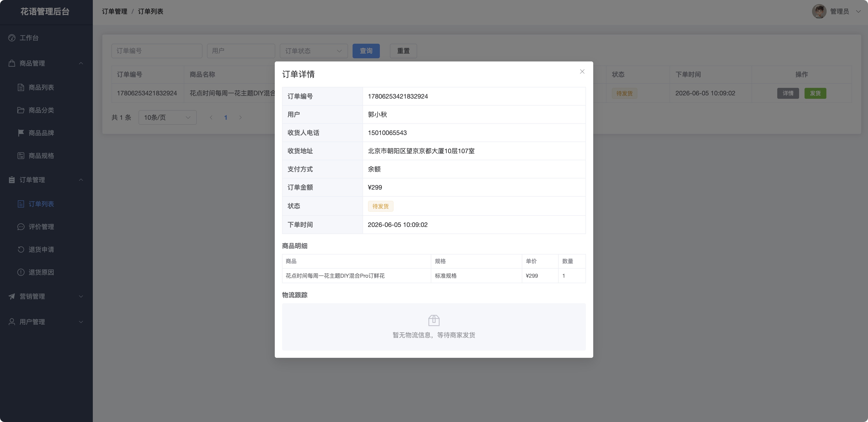
Task: Expand the 用户管理 menu chevron
Action: 81,322
